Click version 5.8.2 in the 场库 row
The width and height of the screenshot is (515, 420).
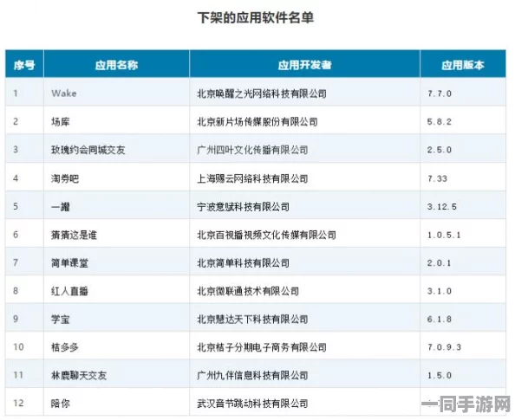click(x=440, y=122)
